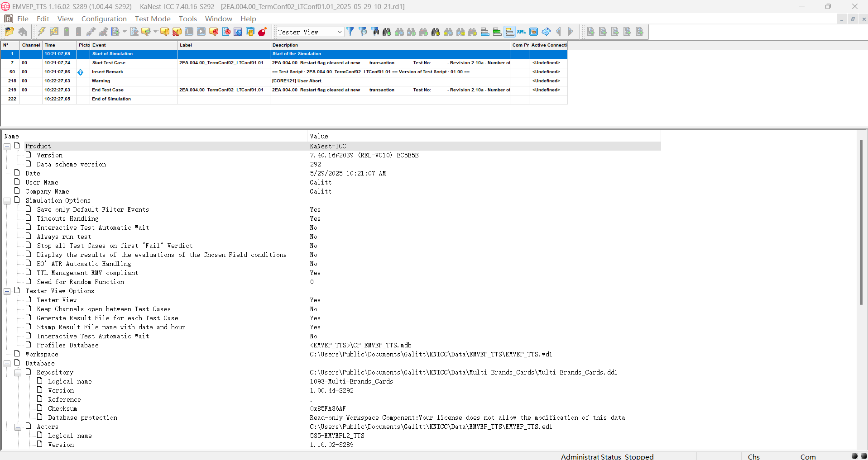Open the Test Mode menu
Viewport: 868px width, 460px height.
[x=153, y=19]
